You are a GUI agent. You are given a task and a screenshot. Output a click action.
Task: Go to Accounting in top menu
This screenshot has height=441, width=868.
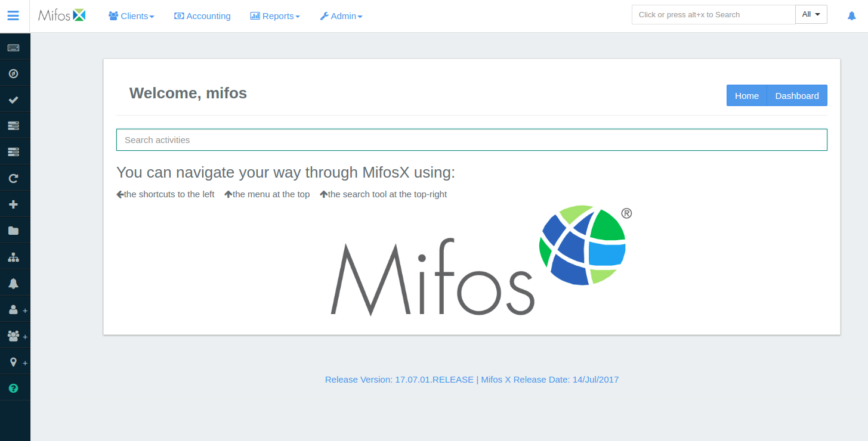[x=202, y=16]
